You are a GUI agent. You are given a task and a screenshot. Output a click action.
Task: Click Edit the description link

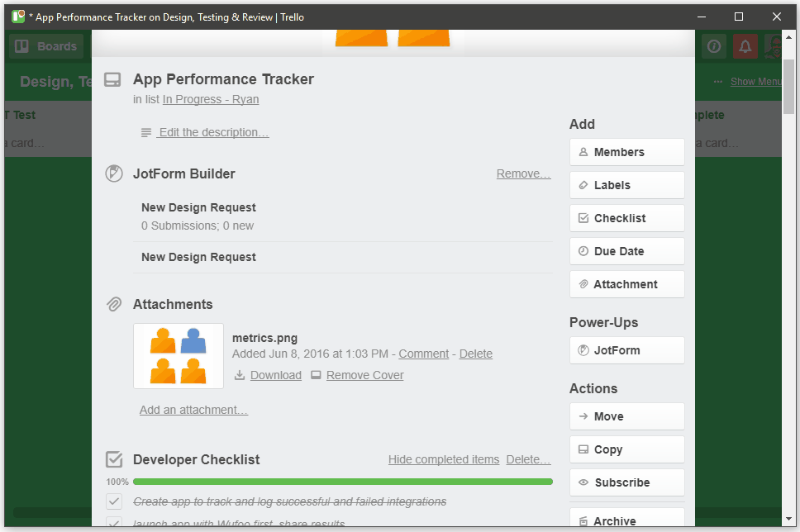click(213, 132)
